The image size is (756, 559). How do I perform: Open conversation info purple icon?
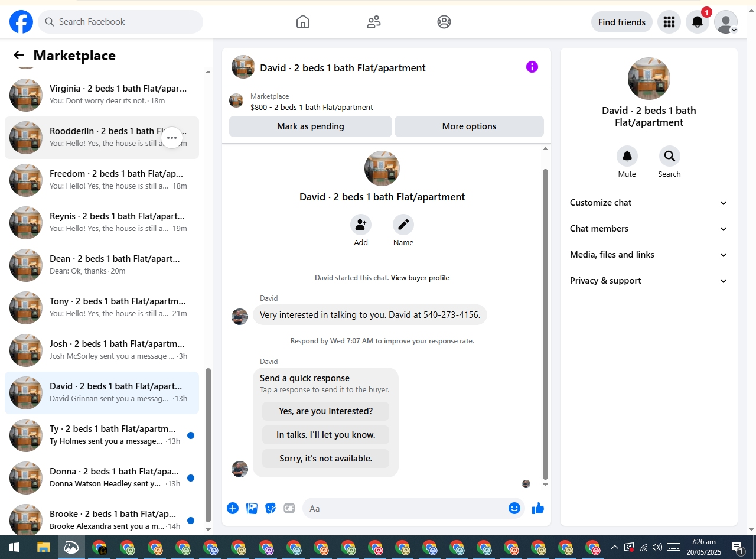532,67
